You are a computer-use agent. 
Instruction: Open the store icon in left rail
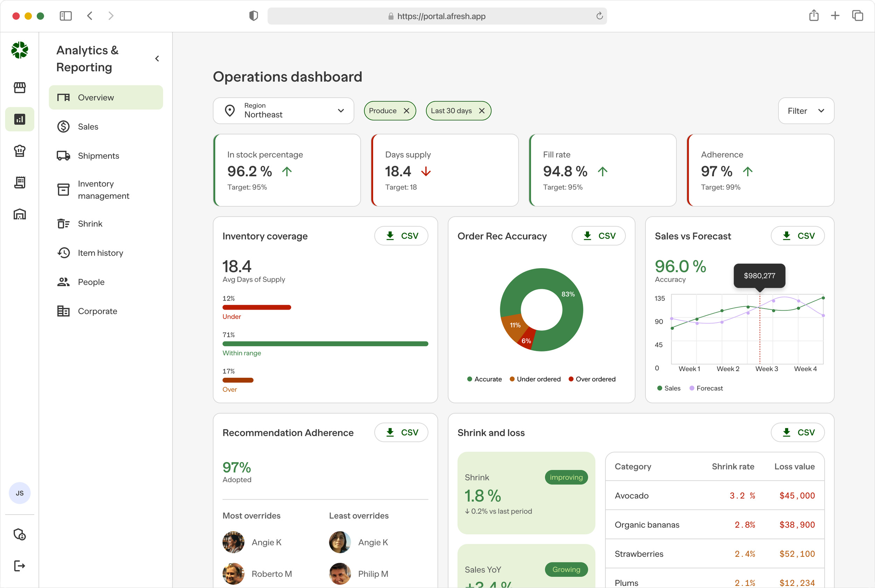click(x=20, y=88)
